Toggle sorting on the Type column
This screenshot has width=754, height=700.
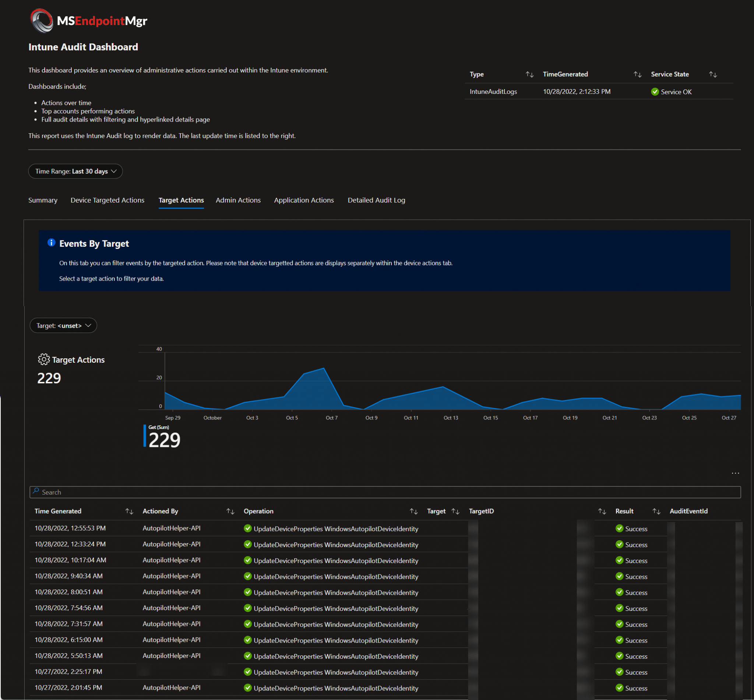529,74
